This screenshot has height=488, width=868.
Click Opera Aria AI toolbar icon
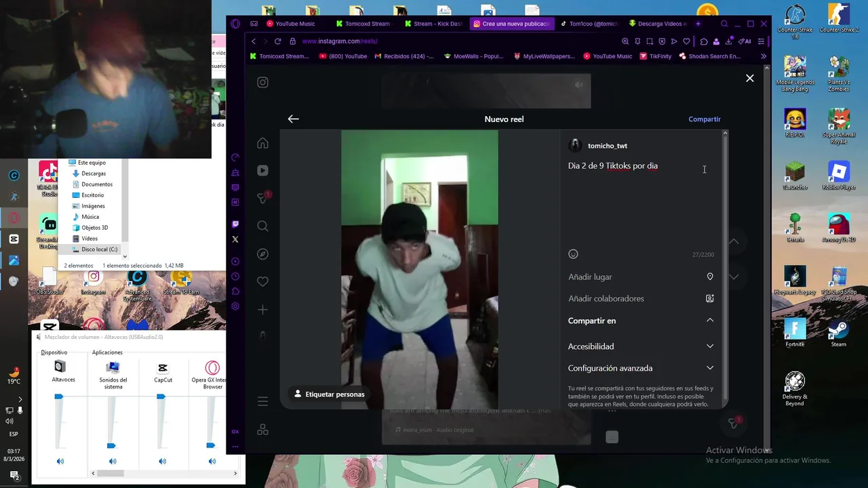[x=745, y=41]
